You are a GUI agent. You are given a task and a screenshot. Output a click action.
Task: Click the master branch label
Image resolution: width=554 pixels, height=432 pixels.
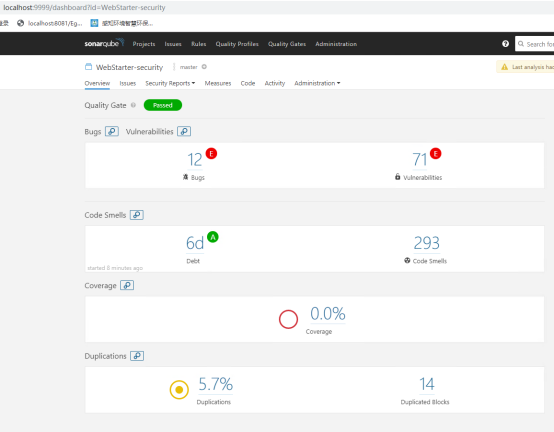[x=188, y=67]
